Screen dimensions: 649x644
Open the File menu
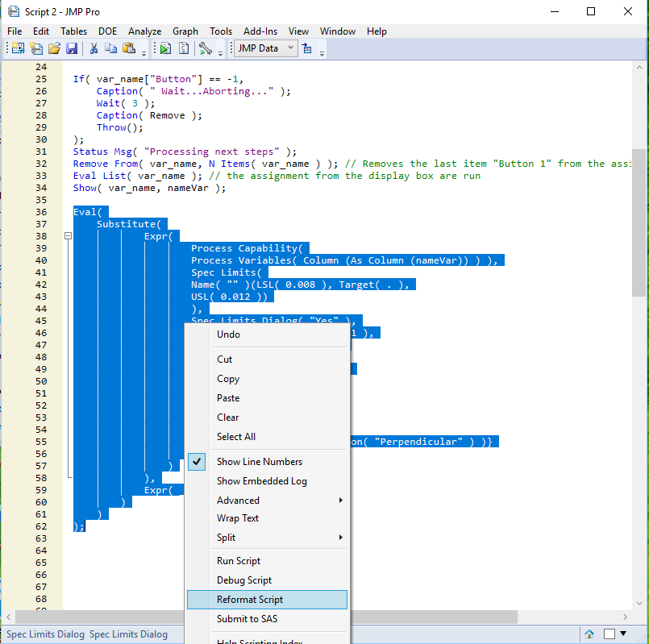point(15,31)
